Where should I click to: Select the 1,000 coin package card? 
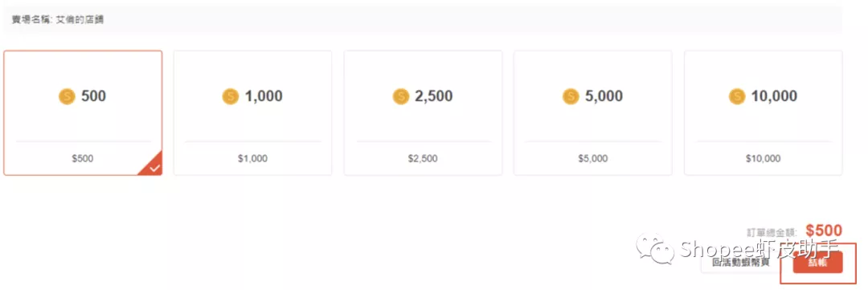click(x=253, y=113)
